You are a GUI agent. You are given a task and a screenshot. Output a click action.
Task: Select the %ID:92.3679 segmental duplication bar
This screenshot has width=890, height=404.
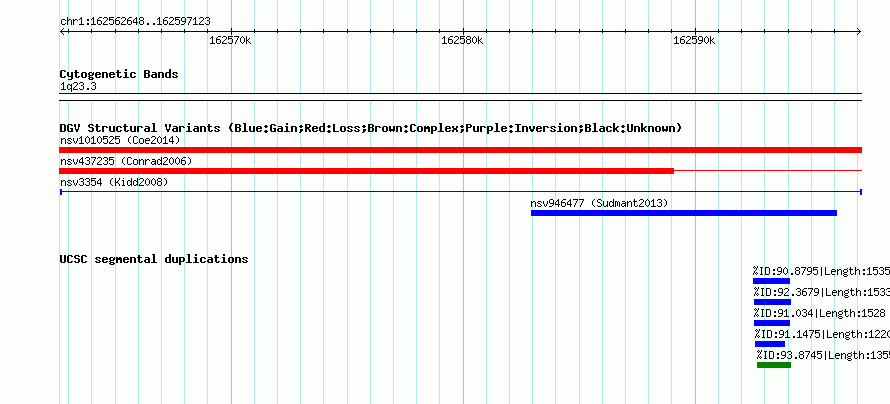point(772,302)
